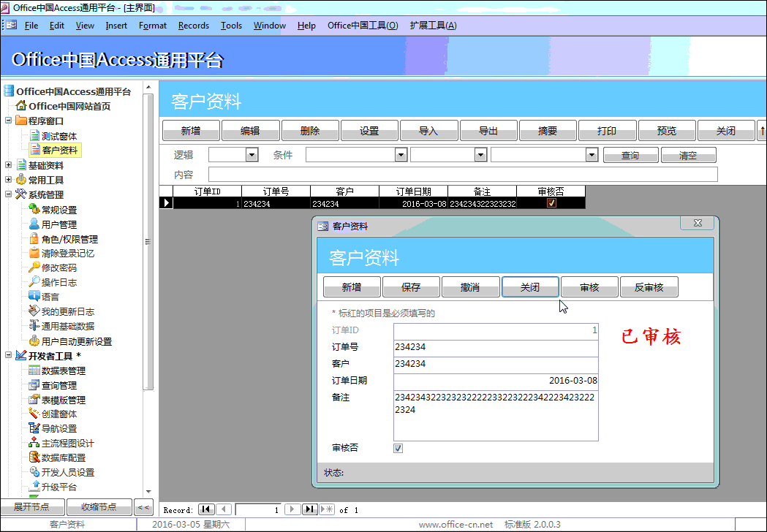Click the 订单号 field in dialog

[x=496, y=347]
